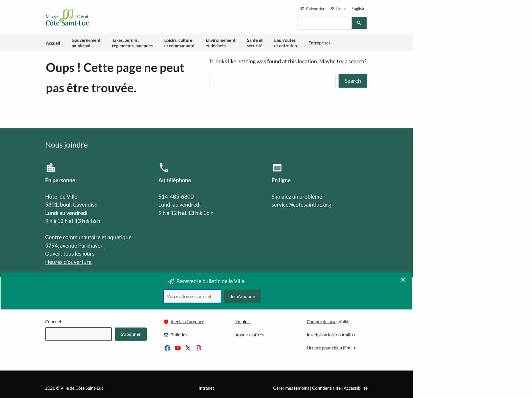The image size is (532, 398).
Task: Click the Lieux location pin icon
Action: pos(332,8)
